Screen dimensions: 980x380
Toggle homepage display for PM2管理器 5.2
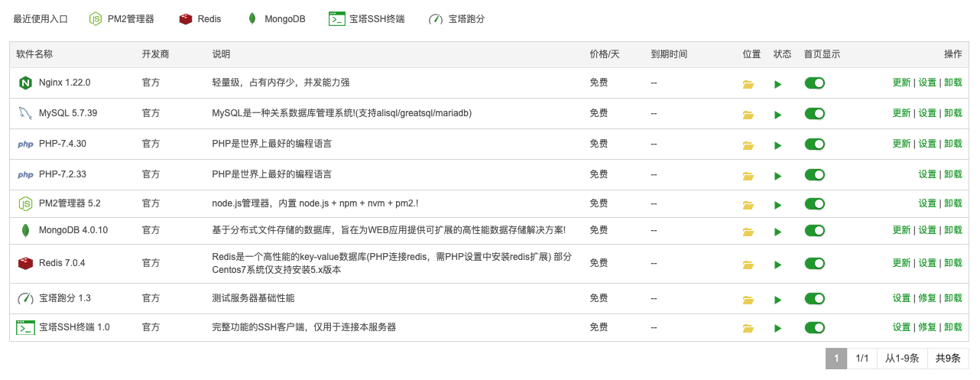coord(815,203)
